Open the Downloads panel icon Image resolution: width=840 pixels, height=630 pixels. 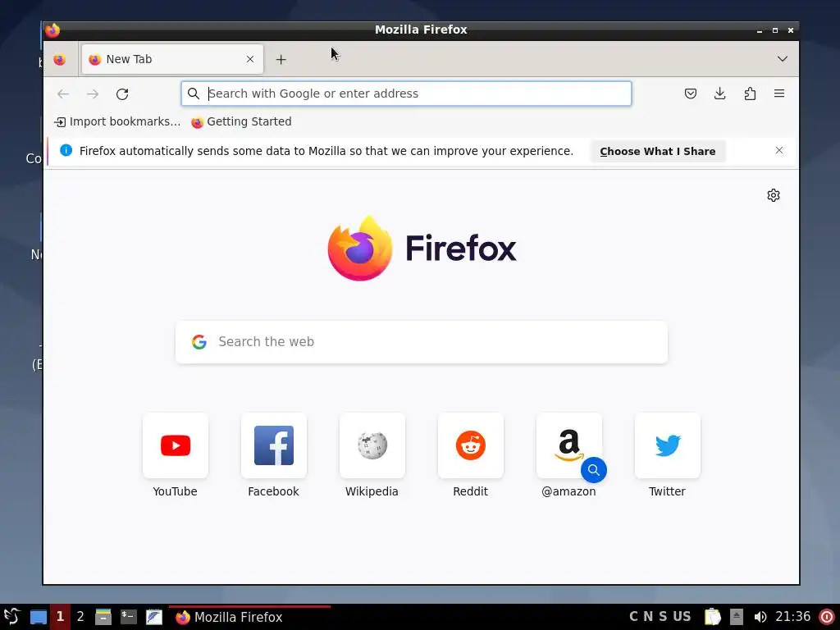pyautogui.click(x=720, y=94)
